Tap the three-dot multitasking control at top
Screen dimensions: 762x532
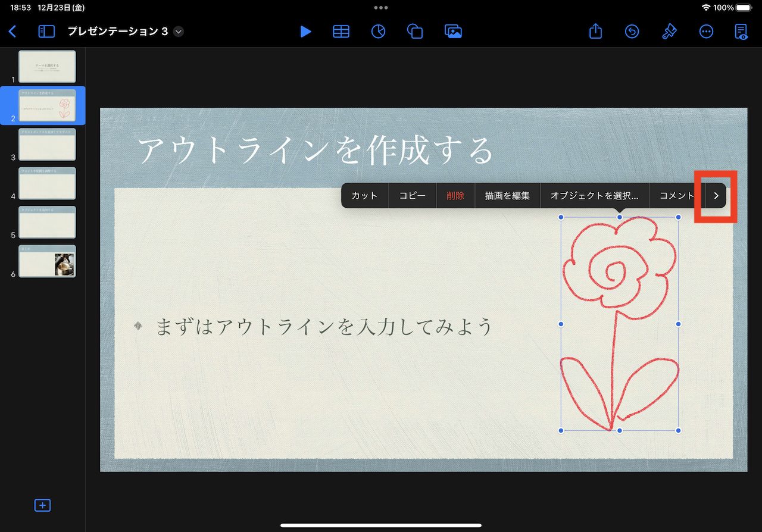tap(381, 8)
